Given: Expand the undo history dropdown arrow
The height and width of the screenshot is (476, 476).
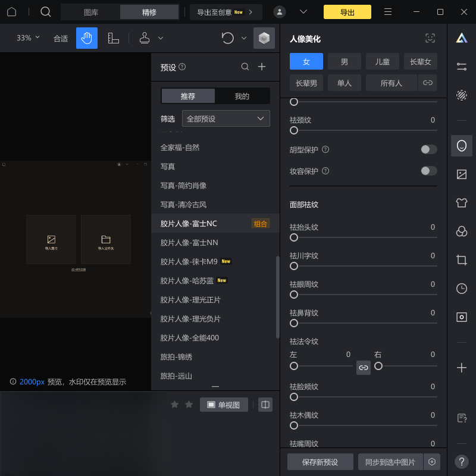Looking at the screenshot, I should [x=244, y=38].
